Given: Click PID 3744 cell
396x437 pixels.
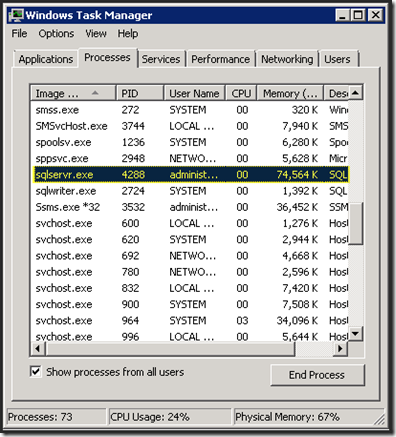Looking at the screenshot, I should click(x=133, y=126).
